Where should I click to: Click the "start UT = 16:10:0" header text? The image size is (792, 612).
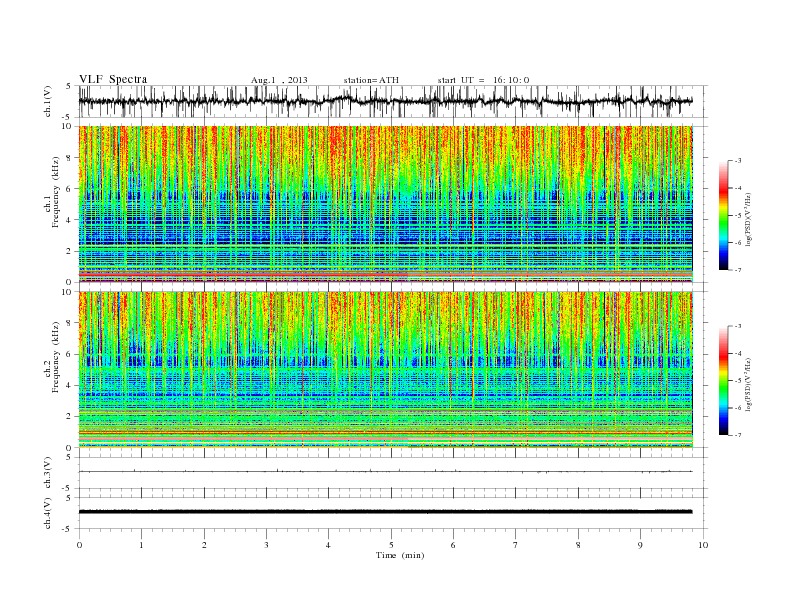pyautogui.click(x=483, y=80)
